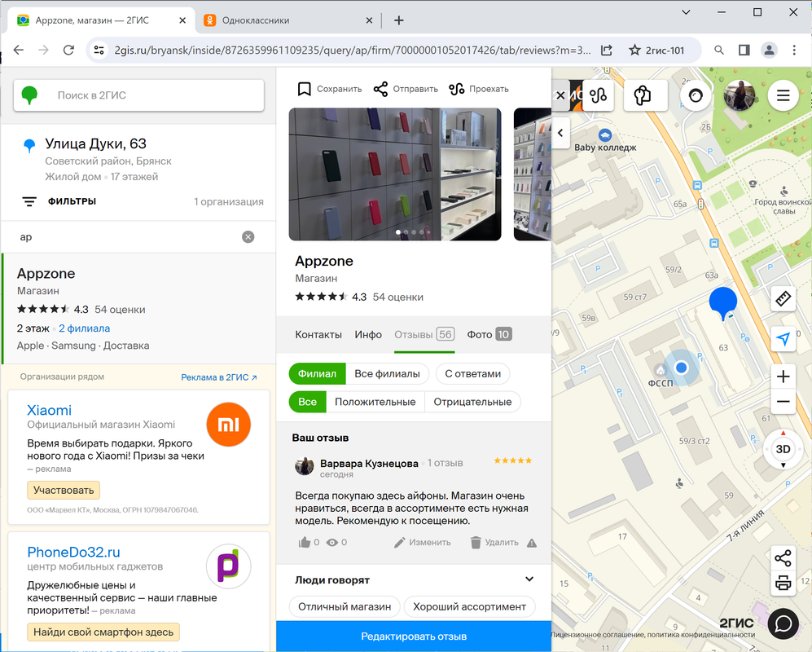Reload the page with the refresh icon
The image size is (812, 652).
click(x=68, y=51)
